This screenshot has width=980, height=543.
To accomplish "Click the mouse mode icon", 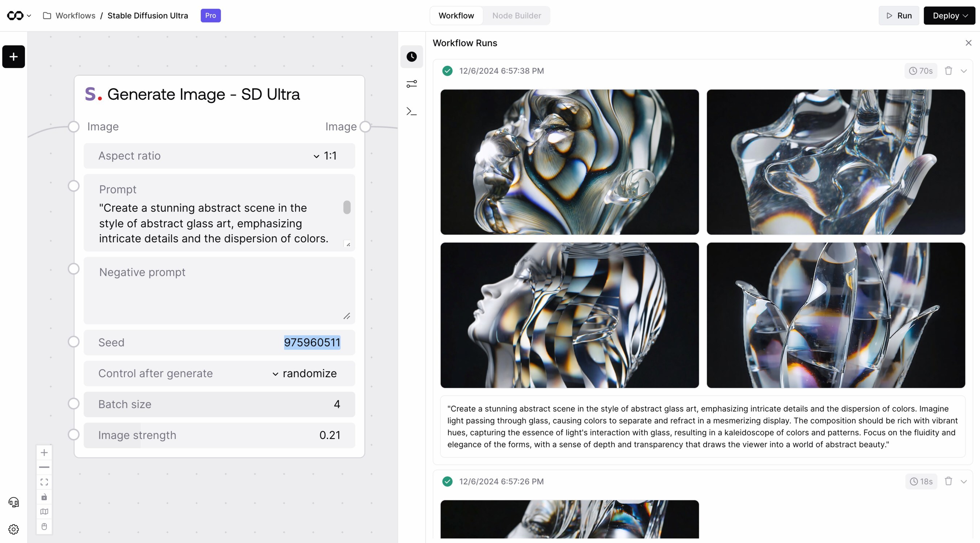I will 44,527.
